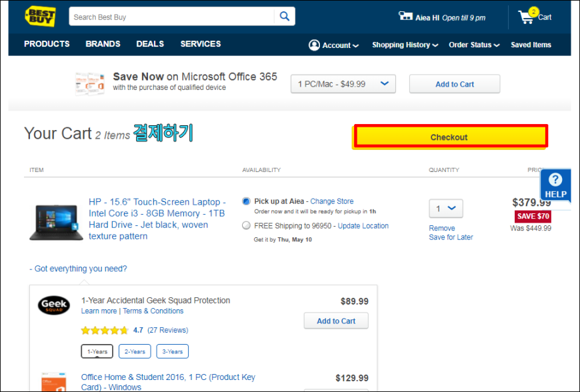The width and height of the screenshot is (580, 392).
Task: Click the Account profile icon
Action: [314, 45]
